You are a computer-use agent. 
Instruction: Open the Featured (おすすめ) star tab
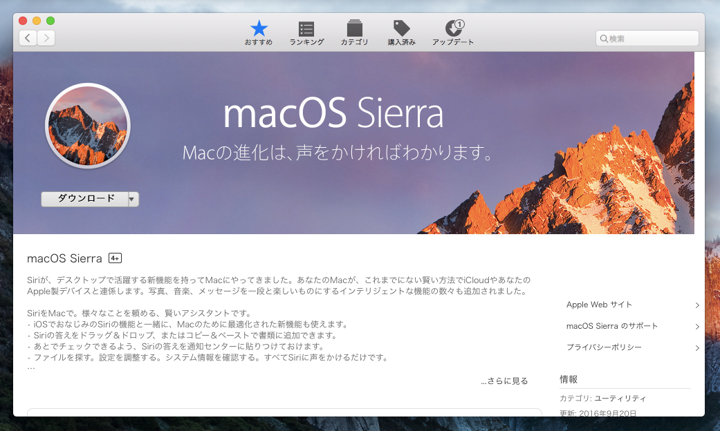pyautogui.click(x=259, y=33)
